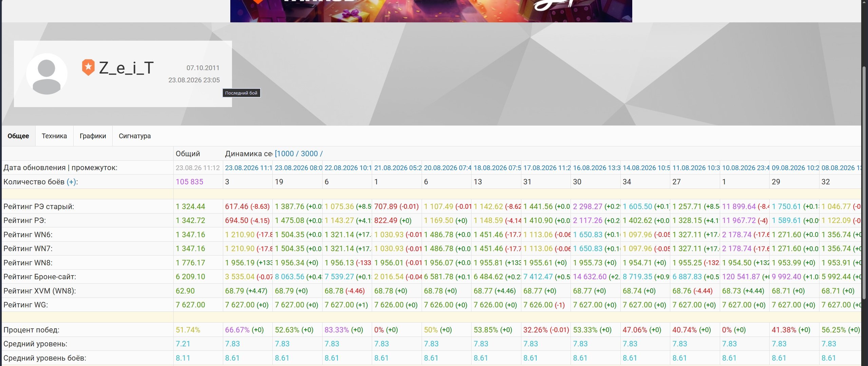
Task: Open the 21.08.2026 05:2 session date link
Action: point(398,168)
